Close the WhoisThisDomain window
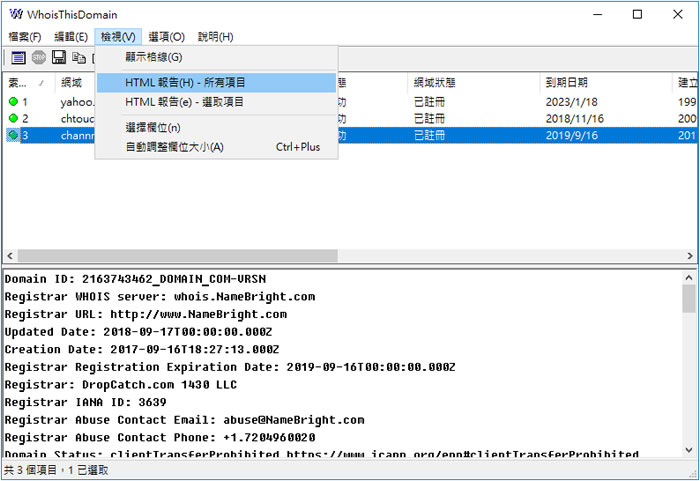 677,14
